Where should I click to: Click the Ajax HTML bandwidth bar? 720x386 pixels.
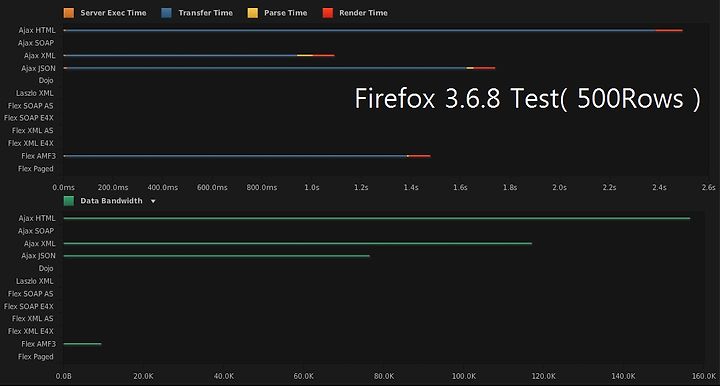tap(377, 218)
